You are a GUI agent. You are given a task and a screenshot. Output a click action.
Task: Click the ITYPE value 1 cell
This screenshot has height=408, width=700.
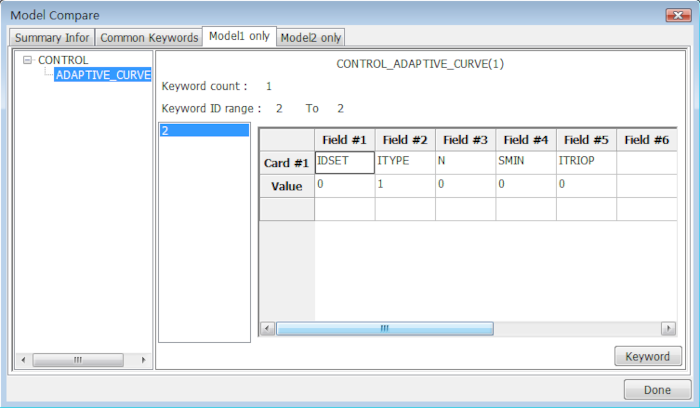(405, 186)
